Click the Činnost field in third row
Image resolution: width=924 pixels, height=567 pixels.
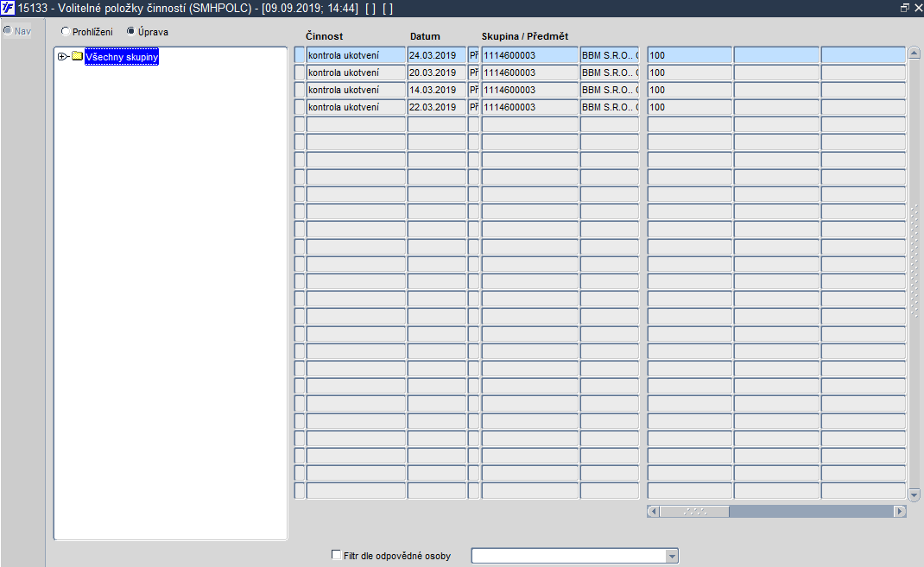click(356, 90)
